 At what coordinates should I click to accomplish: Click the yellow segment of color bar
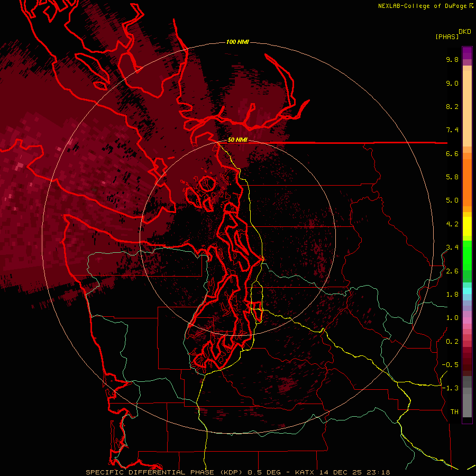467,226
